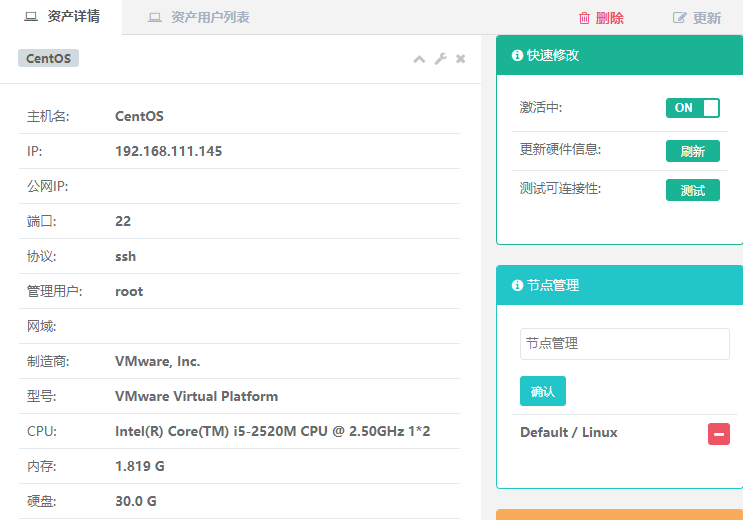
Task: Open the CentOS panel wrench settings
Action: coord(441,59)
